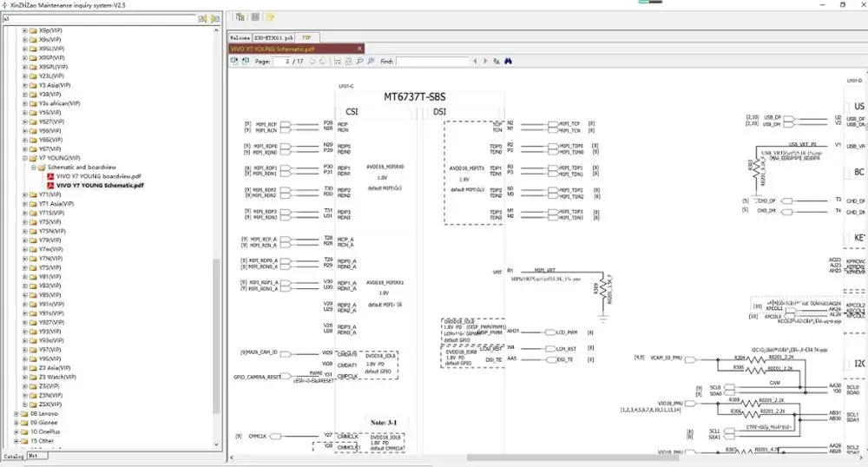Screen dimensions: 868x467
Task: Click the VCAM_IO_PMU net label in schematic
Action: pyautogui.click(x=666, y=358)
